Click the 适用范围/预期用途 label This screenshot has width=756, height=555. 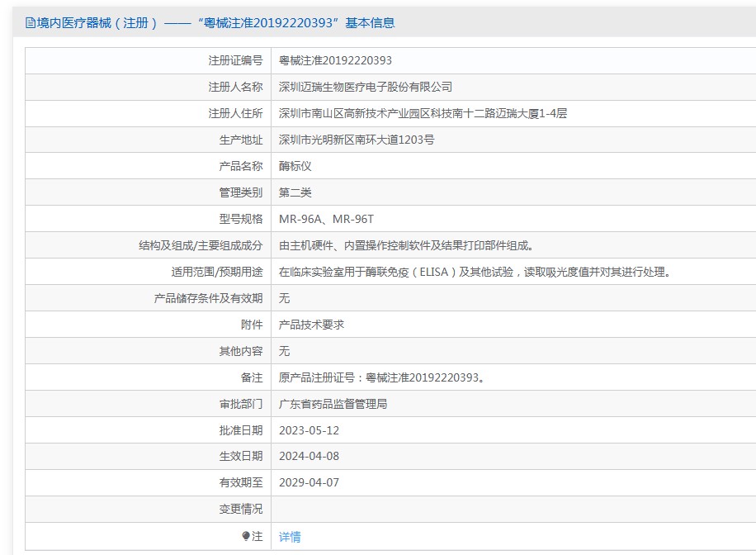point(217,273)
